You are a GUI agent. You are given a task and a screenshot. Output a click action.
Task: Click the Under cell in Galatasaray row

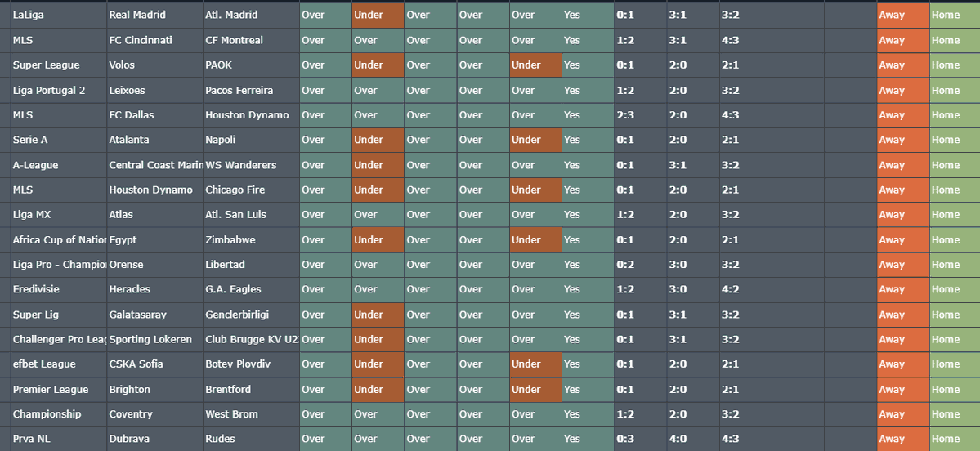point(378,315)
